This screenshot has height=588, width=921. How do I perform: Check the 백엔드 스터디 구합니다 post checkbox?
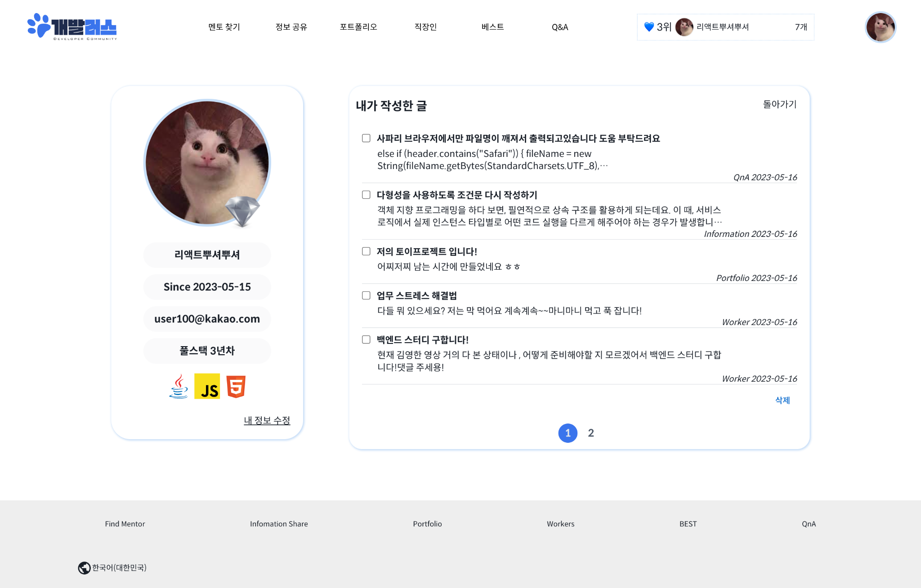(x=366, y=339)
